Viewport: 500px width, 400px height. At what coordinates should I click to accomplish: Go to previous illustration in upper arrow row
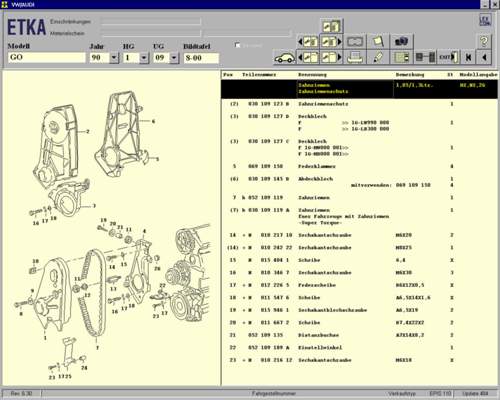308,42
